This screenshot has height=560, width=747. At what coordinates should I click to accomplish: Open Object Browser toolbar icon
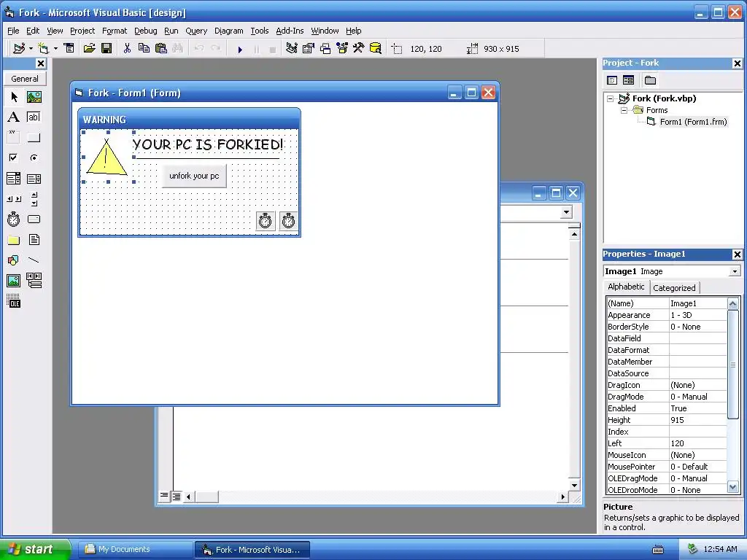(x=342, y=49)
